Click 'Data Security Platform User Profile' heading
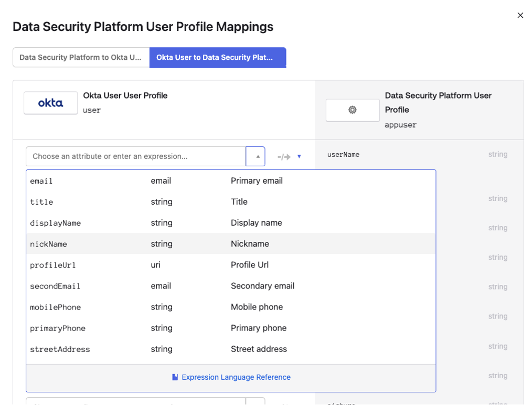The width and height of the screenshot is (532, 405). [438, 103]
